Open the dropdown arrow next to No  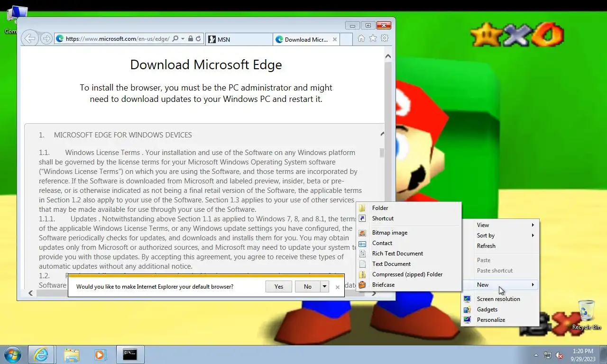point(325,286)
